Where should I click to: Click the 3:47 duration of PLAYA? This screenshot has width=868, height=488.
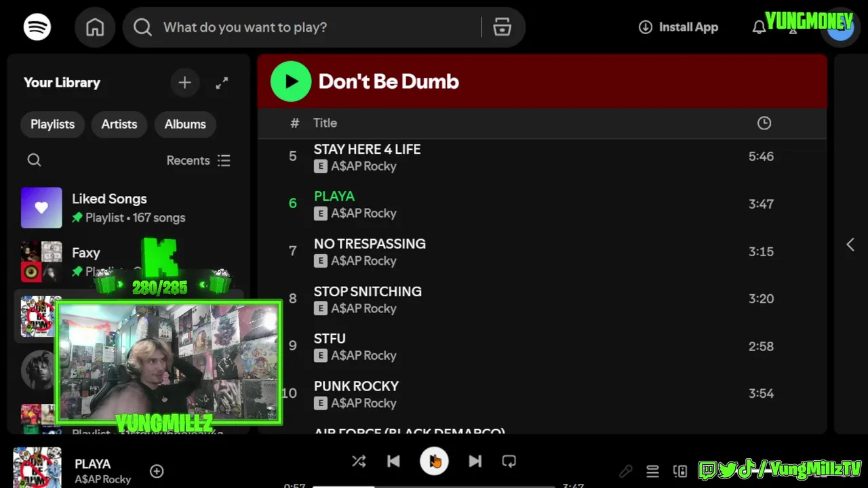click(x=761, y=204)
